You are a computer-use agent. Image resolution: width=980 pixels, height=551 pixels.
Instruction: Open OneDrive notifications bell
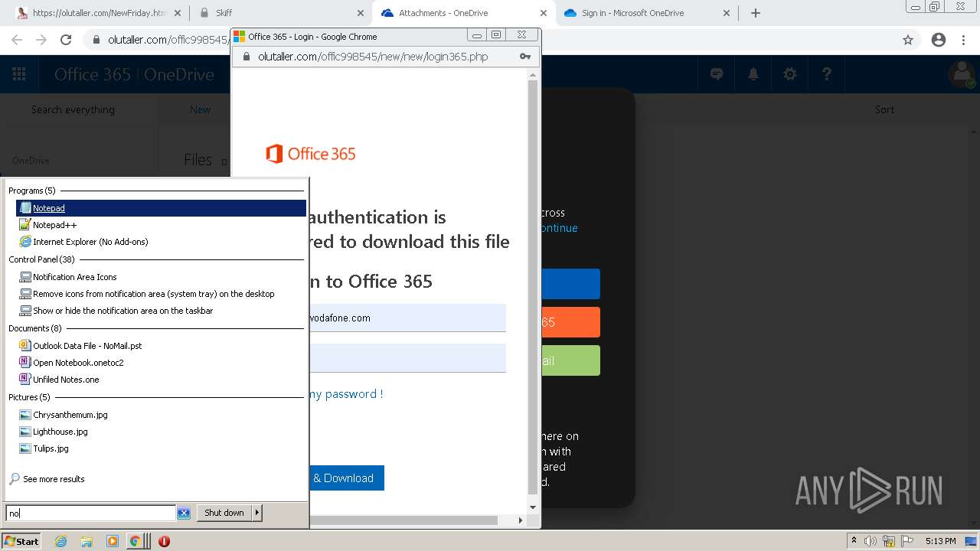[753, 74]
